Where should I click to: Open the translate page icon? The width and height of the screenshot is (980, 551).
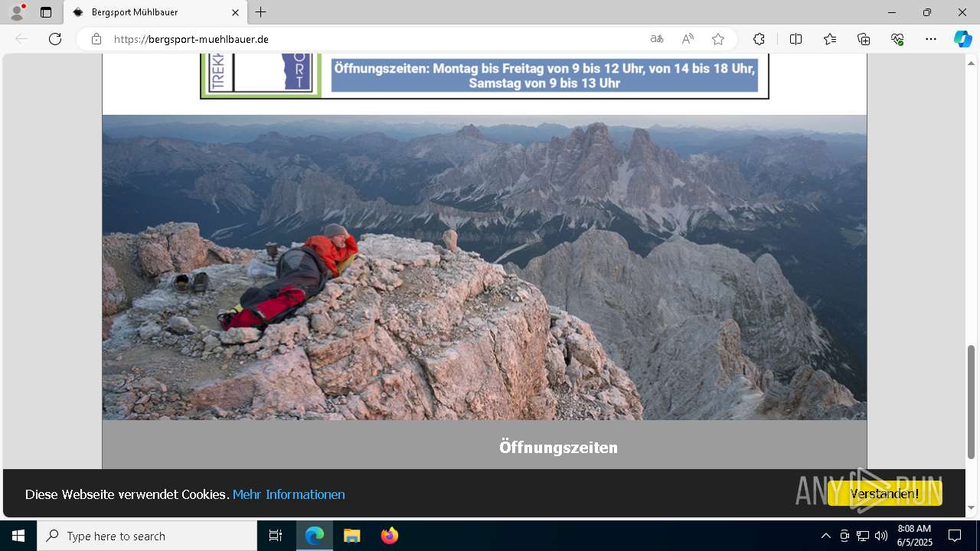coord(657,39)
